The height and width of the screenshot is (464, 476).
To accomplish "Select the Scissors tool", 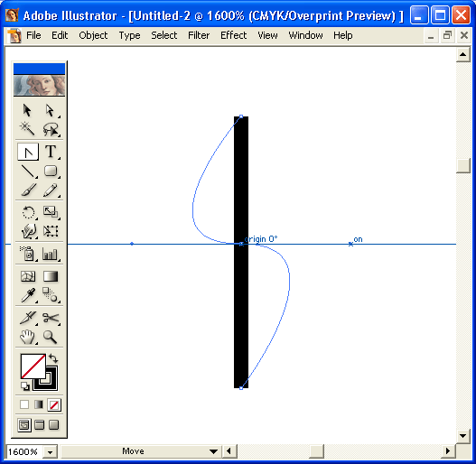I will (x=51, y=318).
